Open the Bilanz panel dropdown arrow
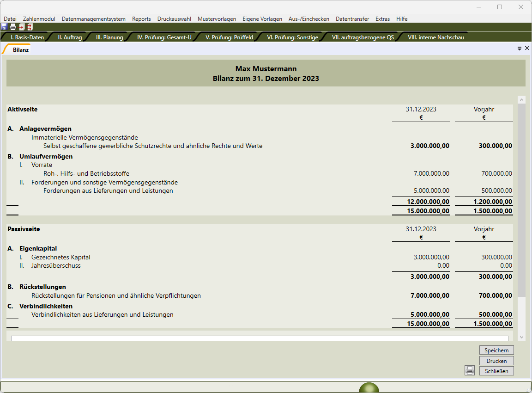Screen dimensions: 532x393 tap(520, 48)
